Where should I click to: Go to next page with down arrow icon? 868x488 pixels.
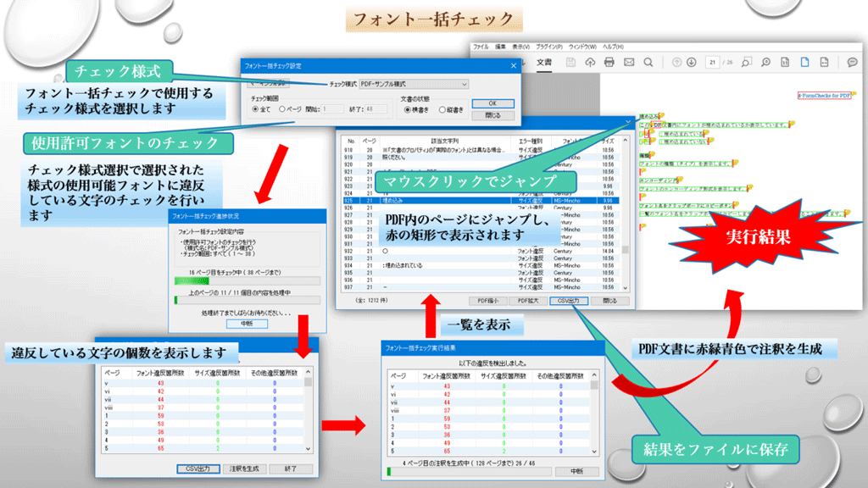[692, 63]
